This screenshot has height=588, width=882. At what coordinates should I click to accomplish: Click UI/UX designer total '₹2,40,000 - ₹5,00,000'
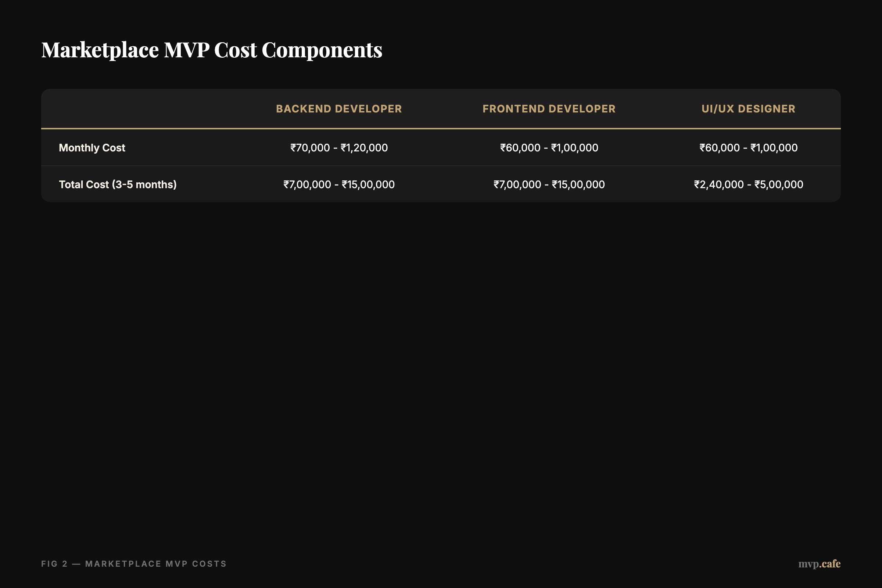(x=749, y=184)
